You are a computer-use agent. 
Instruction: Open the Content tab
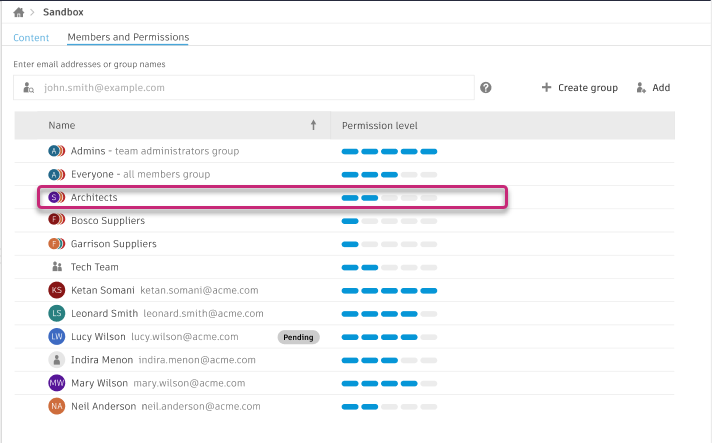(31, 38)
